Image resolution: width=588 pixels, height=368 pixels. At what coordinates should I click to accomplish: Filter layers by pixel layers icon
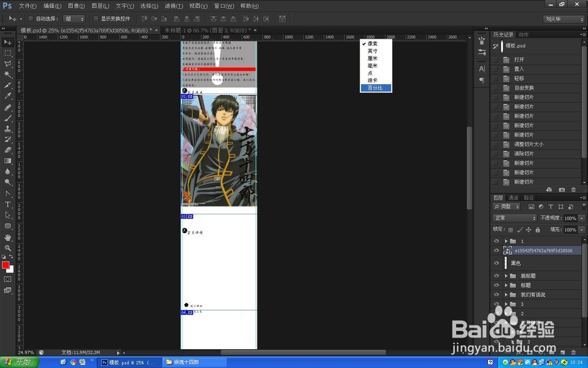(532, 207)
